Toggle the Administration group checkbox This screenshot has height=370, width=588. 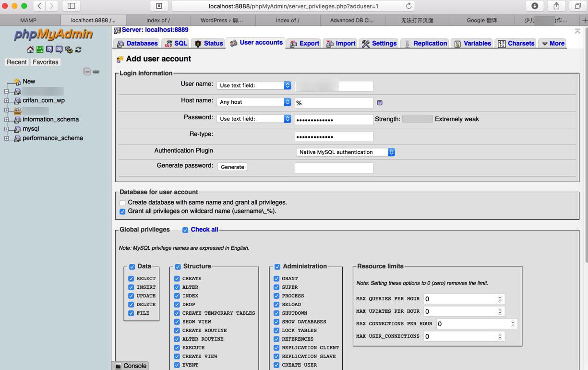pyautogui.click(x=277, y=266)
